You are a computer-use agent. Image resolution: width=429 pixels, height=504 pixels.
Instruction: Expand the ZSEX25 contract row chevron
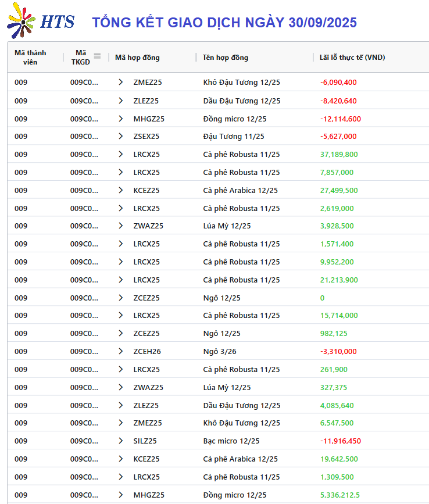click(x=120, y=137)
